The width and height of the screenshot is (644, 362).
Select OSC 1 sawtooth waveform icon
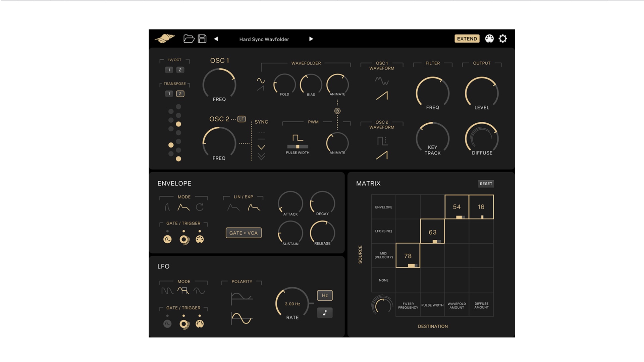tap(382, 96)
